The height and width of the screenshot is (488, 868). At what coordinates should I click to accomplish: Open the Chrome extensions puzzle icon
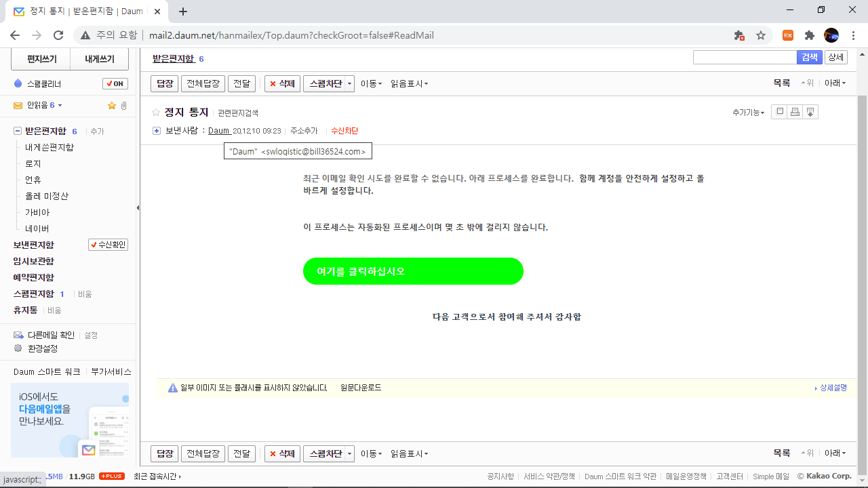point(810,35)
